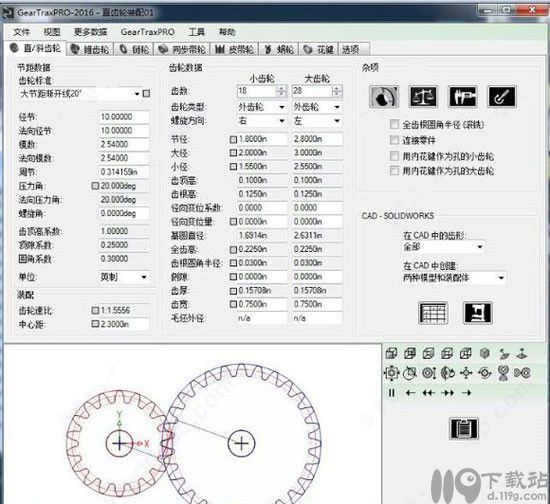Switch to the 蜗轮 tab
This screenshot has height=504, width=550.
tap(279, 49)
